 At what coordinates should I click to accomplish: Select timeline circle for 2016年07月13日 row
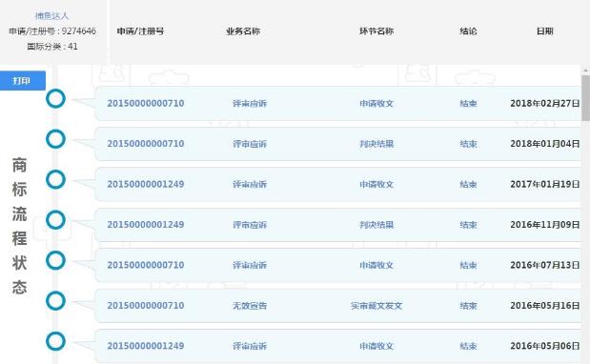pos(55,260)
